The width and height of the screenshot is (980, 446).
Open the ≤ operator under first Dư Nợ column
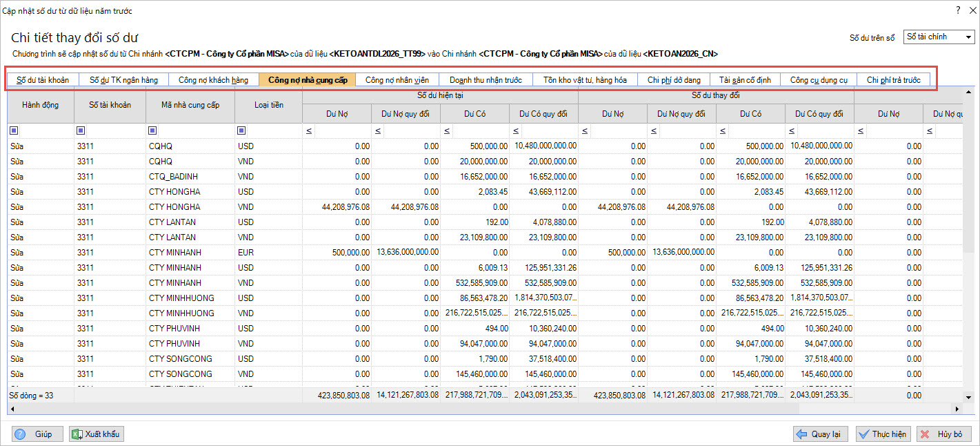[x=309, y=130]
